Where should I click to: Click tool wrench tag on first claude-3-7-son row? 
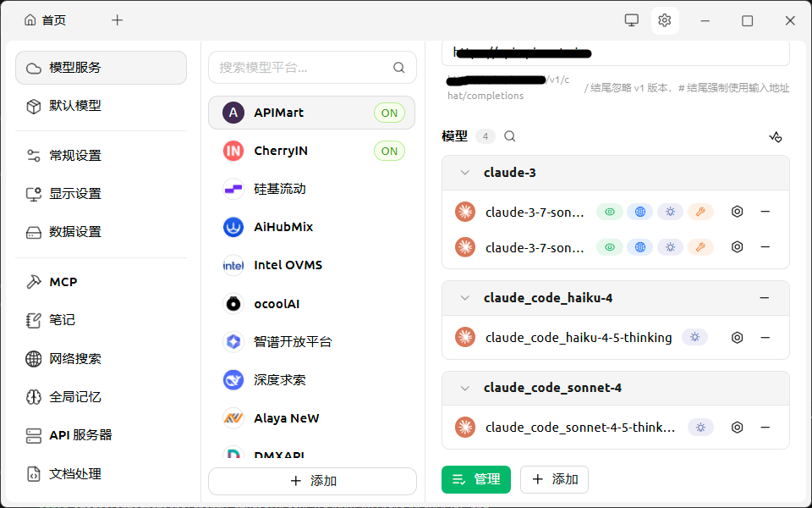[700, 212]
